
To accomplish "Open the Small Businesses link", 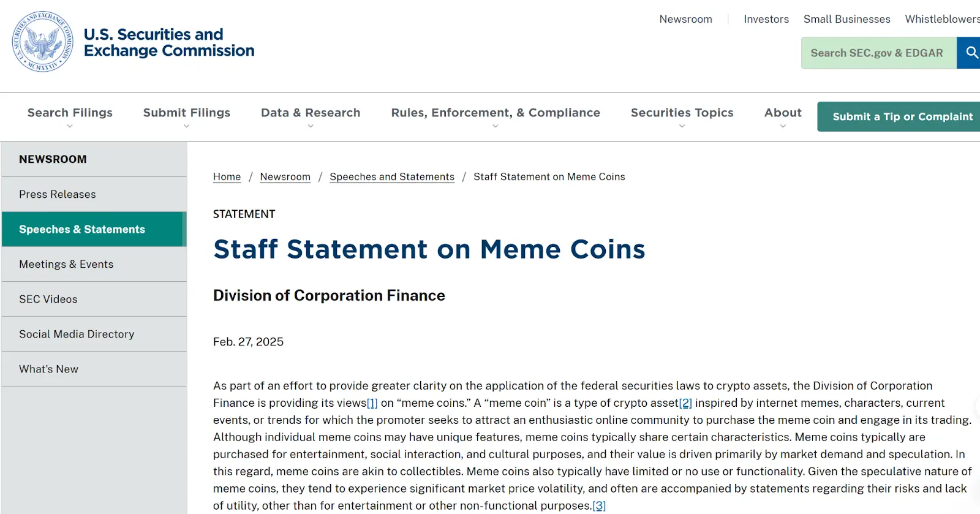I will tap(846, 19).
